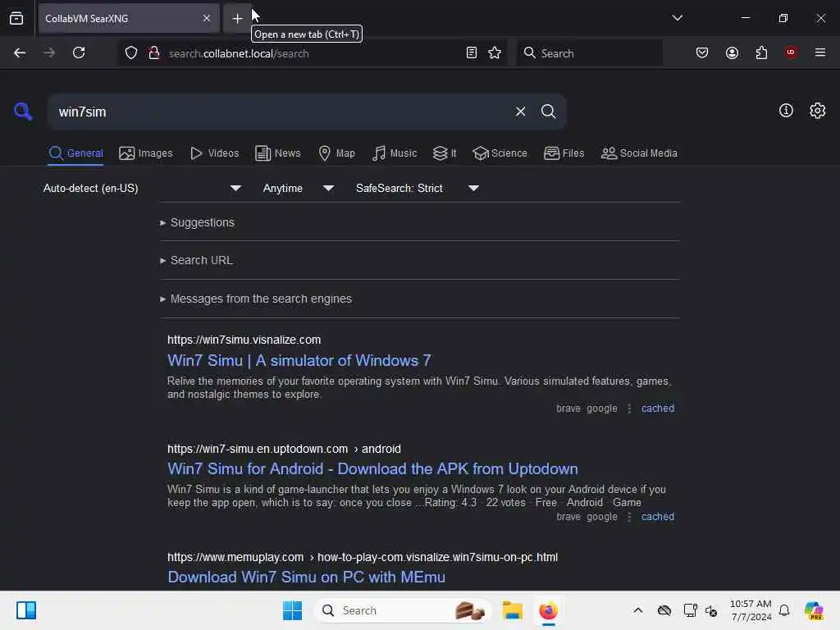840x630 pixels.
Task: Click the site security lock icon
Action: click(154, 53)
